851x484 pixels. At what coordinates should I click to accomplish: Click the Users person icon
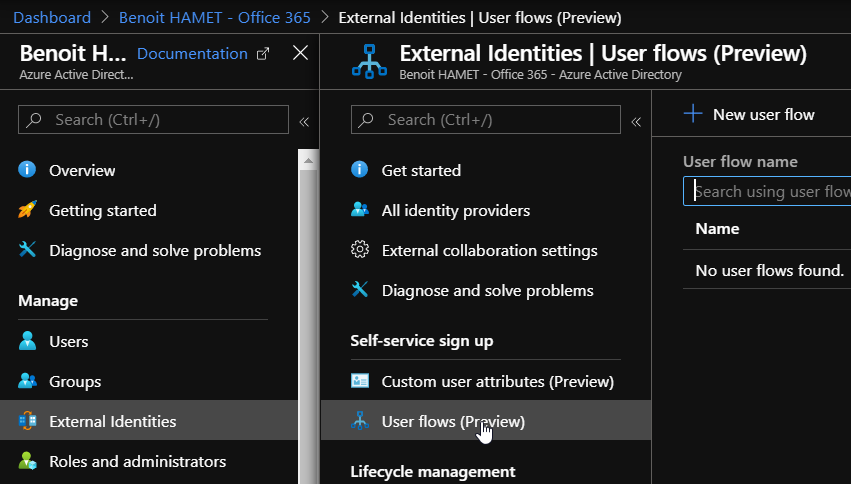pos(28,341)
